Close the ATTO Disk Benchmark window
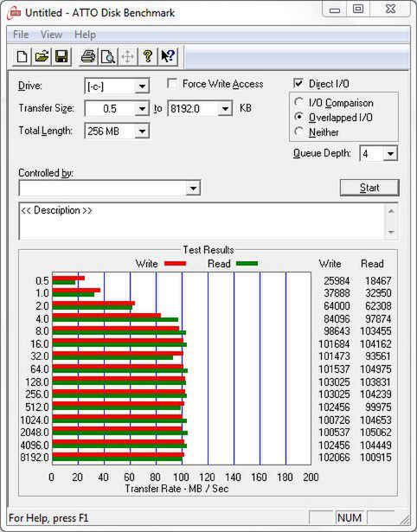Image resolution: width=417 pixels, height=532 pixels. [x=390, y=10]
